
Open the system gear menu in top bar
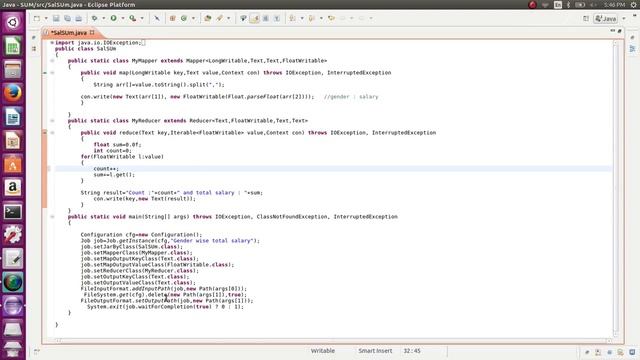[x=634, y=5]
